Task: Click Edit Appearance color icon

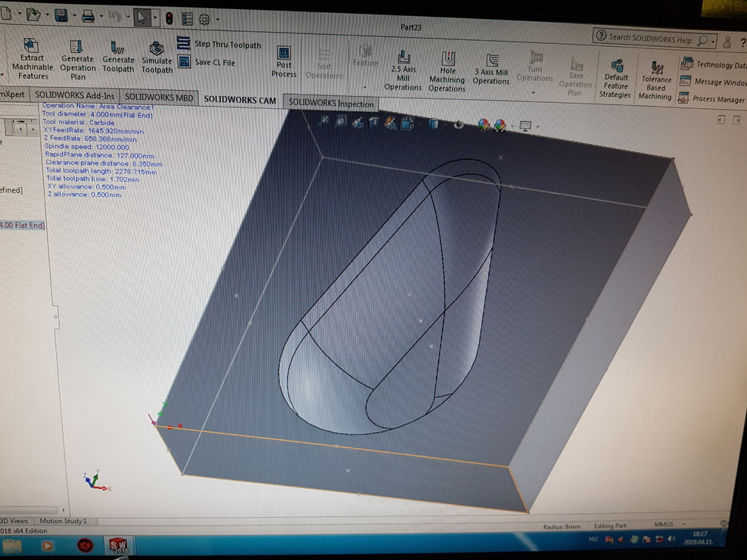Action: (x=483, y=125)
